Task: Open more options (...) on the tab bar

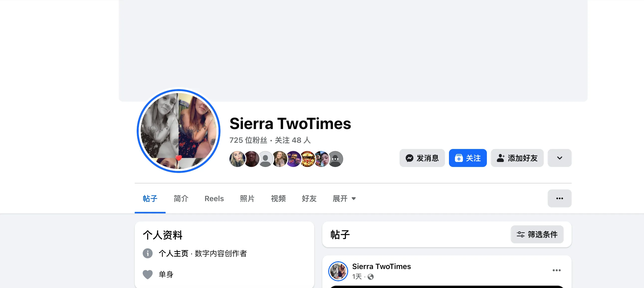Action: pos(559,198)
